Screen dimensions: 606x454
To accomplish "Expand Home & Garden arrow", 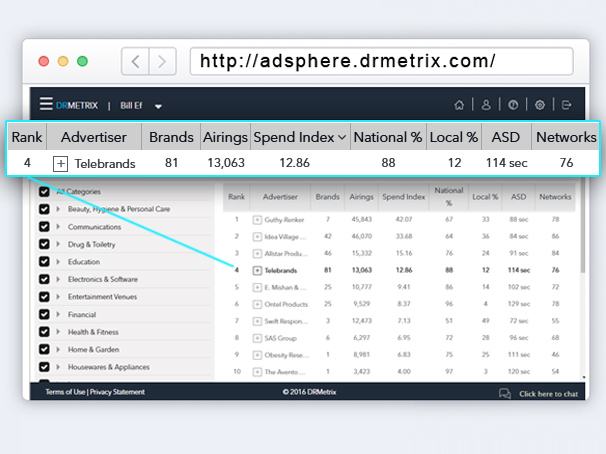I will click(x=58, y=349).
